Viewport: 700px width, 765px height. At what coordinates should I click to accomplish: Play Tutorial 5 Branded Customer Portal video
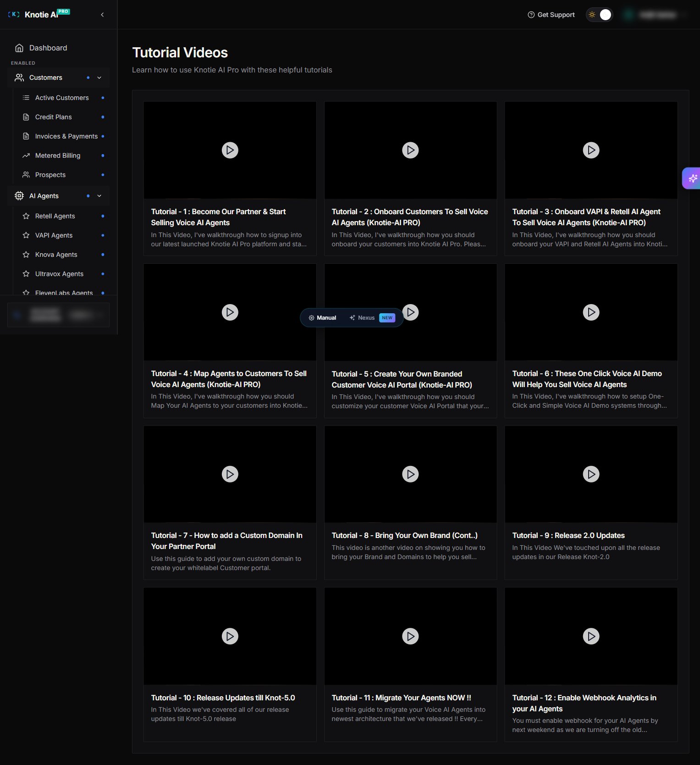pyautogui.click(x=411, y=312)
